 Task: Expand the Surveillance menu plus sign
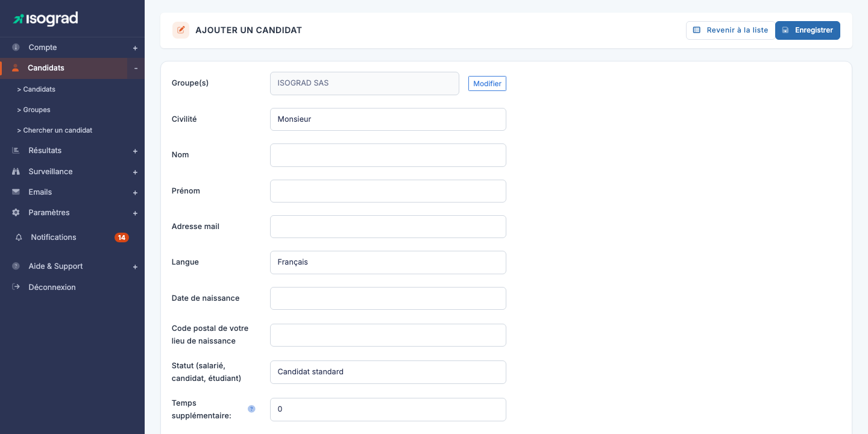coord(135,172)
